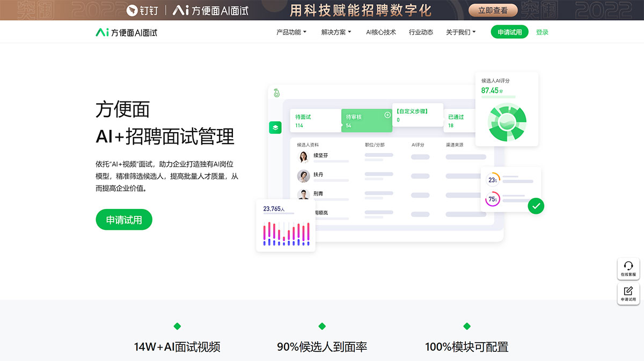Click the 方便面AI面试 logo in the navigation bar
The height and width of the screenshot is (361, 644).
(127, 32)
